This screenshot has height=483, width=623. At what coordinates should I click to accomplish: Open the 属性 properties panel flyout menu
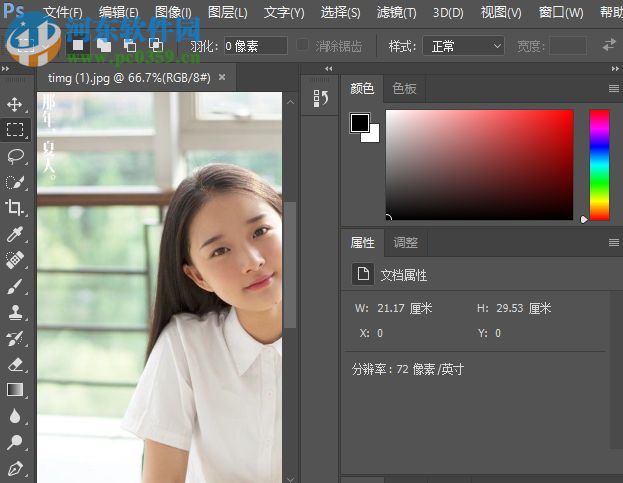[614, 243]
